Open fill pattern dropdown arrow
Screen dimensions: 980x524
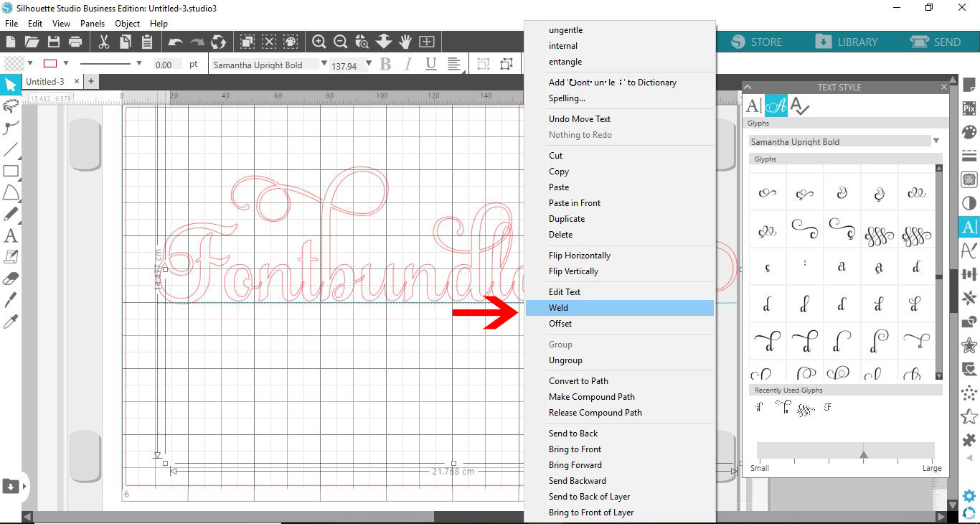pyautogui.click(x=29, y=63)
